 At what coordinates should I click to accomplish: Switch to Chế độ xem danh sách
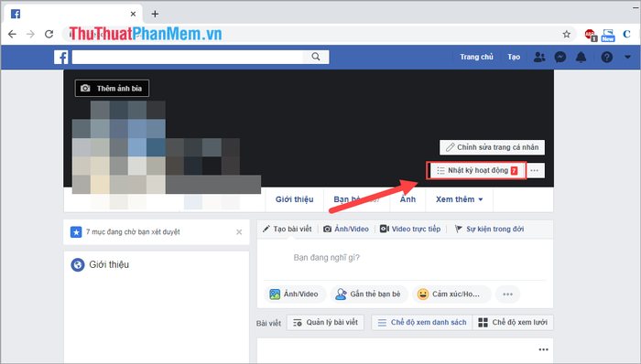coord(422,322)
